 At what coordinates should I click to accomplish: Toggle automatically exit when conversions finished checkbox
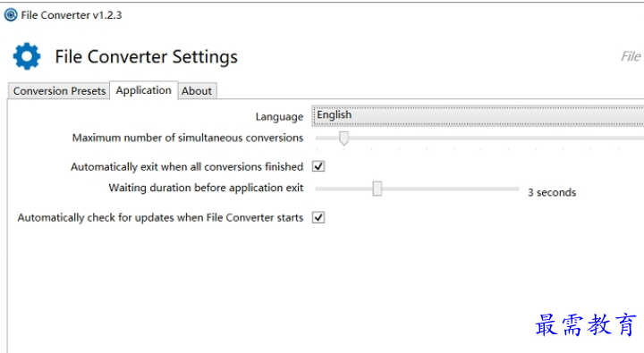coord(318,166)
